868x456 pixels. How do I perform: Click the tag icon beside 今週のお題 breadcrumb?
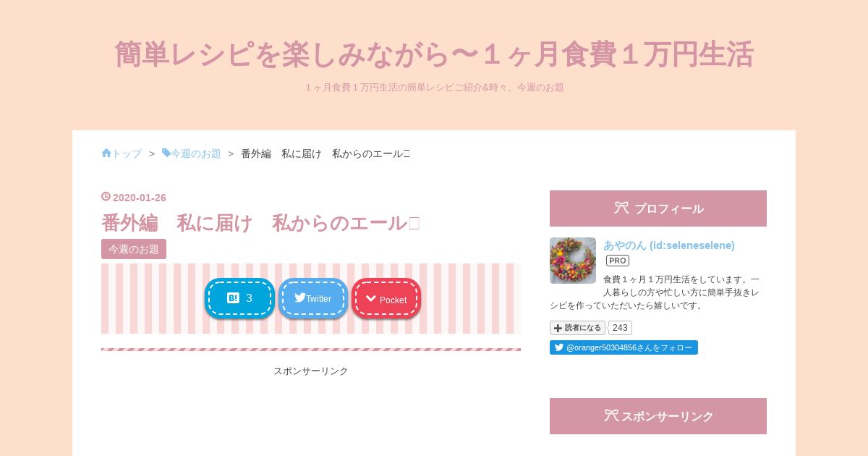[x=166, y=153]
